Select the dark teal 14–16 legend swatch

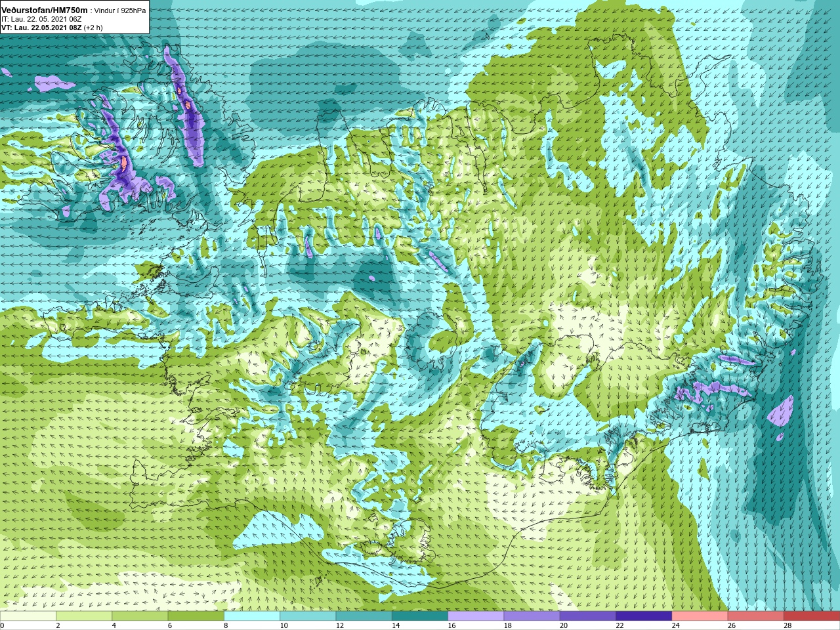pyautogui.click(x=420, y=616)
